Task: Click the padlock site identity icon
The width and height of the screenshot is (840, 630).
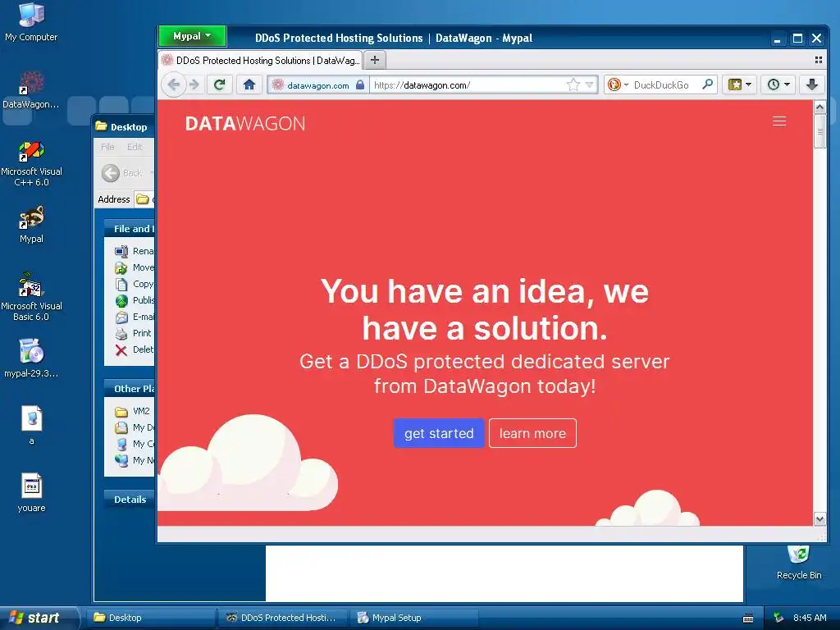Action: pyautogui.click(x=360, y=84)
